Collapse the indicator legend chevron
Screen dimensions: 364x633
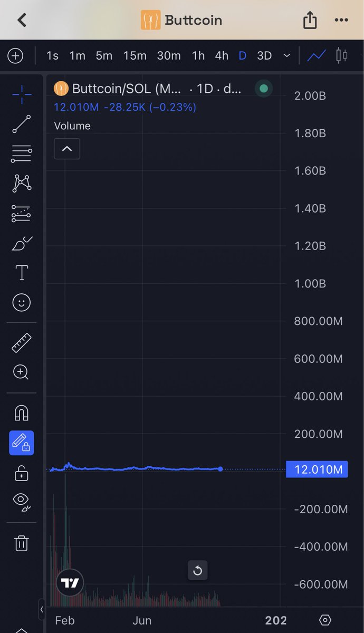tap(67, 149)
